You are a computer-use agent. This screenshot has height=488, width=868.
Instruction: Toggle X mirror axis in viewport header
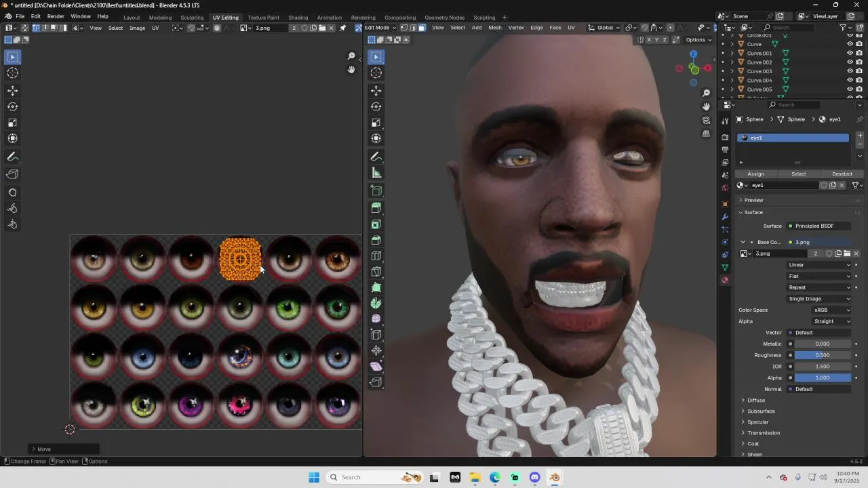tap(648, 40)
